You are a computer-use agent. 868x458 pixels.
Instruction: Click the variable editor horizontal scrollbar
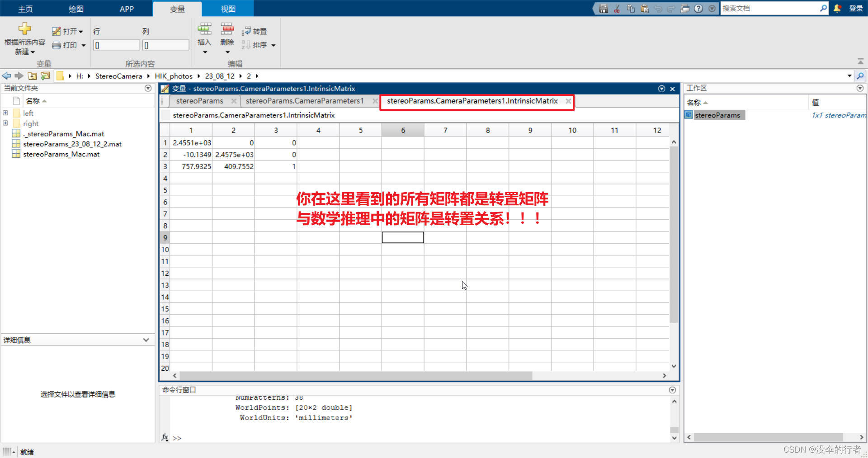click(x=356, y=376)
